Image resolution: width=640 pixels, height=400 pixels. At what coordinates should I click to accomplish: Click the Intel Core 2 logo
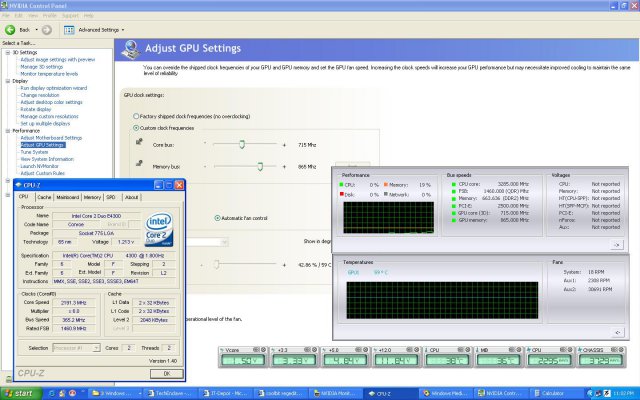pyautogui.click(x=159, y=229)
